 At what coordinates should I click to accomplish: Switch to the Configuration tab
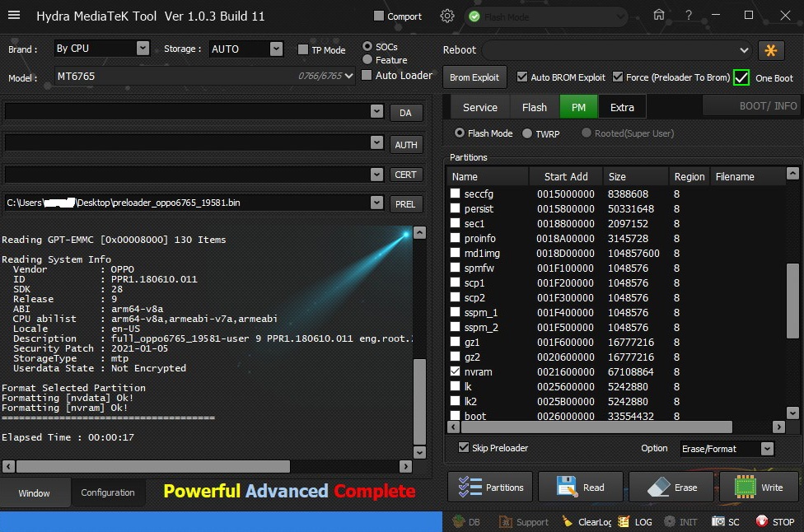pos(108,492)
